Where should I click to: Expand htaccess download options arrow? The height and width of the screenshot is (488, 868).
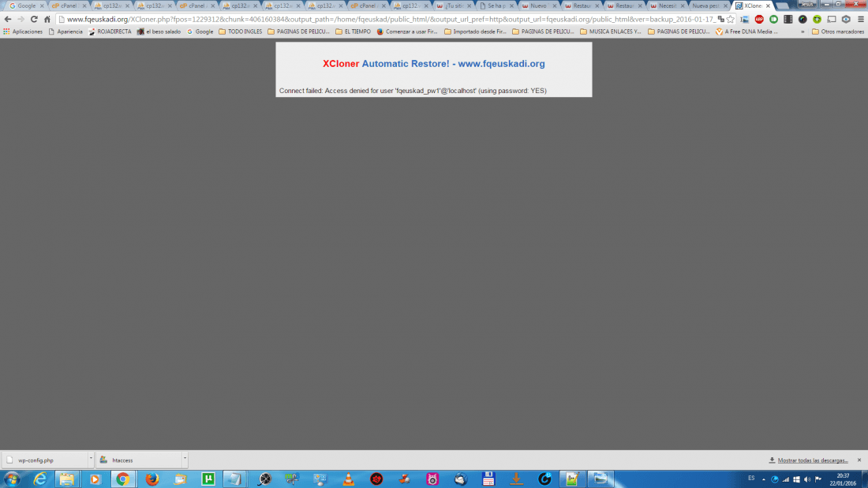coord(185,460)
